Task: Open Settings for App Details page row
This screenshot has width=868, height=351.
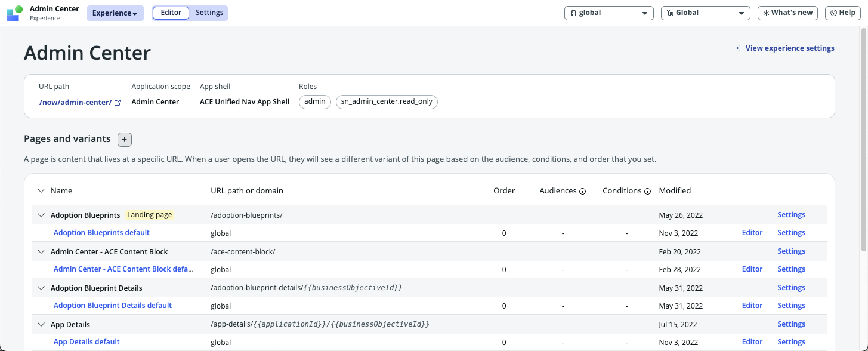Action: tap(791, 324)
